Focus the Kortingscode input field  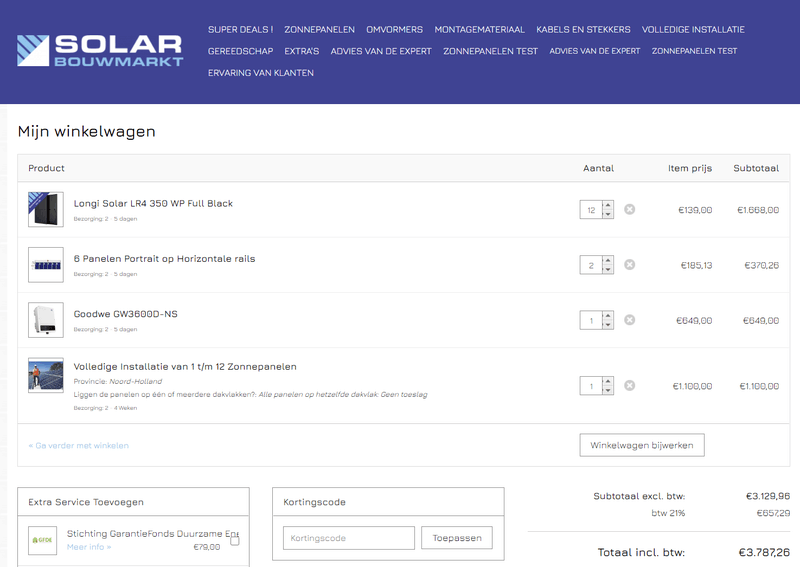pos(349,538)
